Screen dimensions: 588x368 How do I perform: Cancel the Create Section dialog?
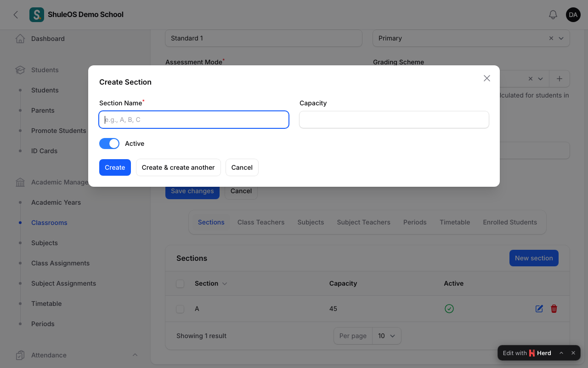242,167
